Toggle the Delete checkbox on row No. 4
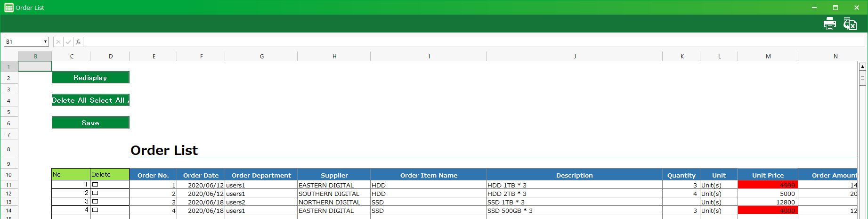Image resolution: width=868 pixels, height=219 pixels. [x=95, y=210]
